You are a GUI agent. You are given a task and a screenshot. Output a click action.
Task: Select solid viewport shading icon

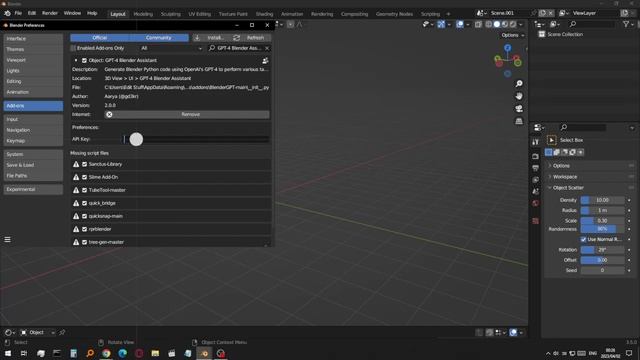[497, 24]
